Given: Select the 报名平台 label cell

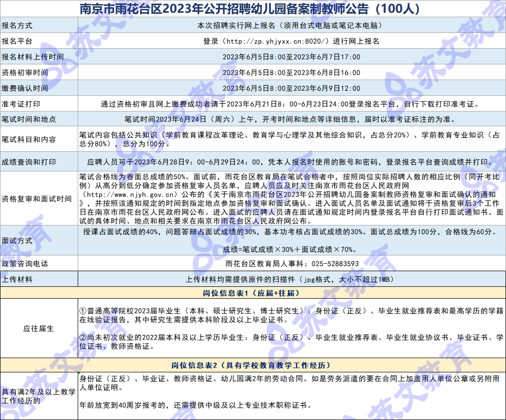Looking at the screenshot, I should click(x=39, y=41).
